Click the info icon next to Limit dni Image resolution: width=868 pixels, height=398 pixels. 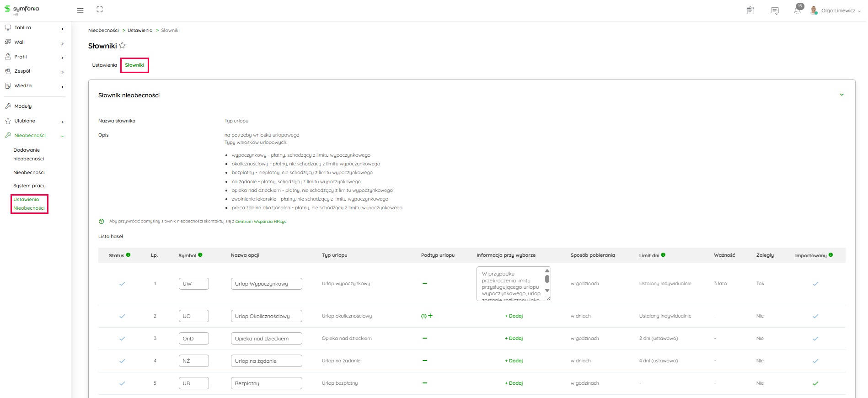tap(663, 255)
